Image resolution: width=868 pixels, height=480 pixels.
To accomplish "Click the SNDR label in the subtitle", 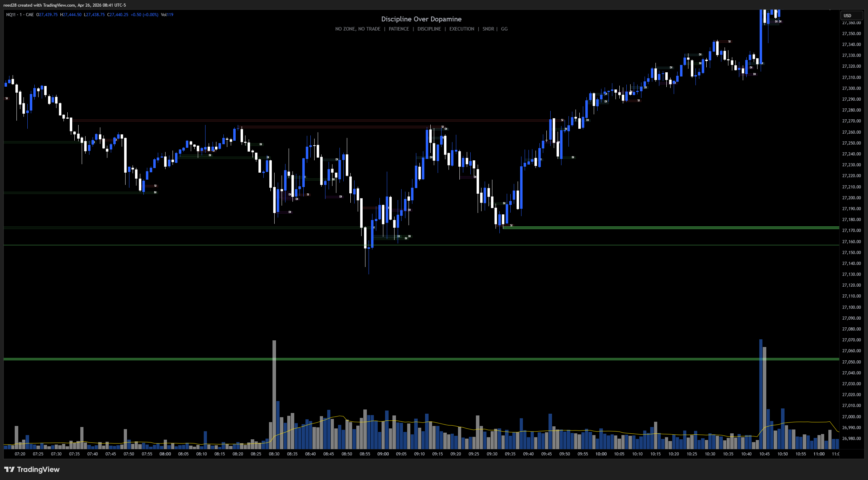I will pyautogui.click(x=488, y=29).
